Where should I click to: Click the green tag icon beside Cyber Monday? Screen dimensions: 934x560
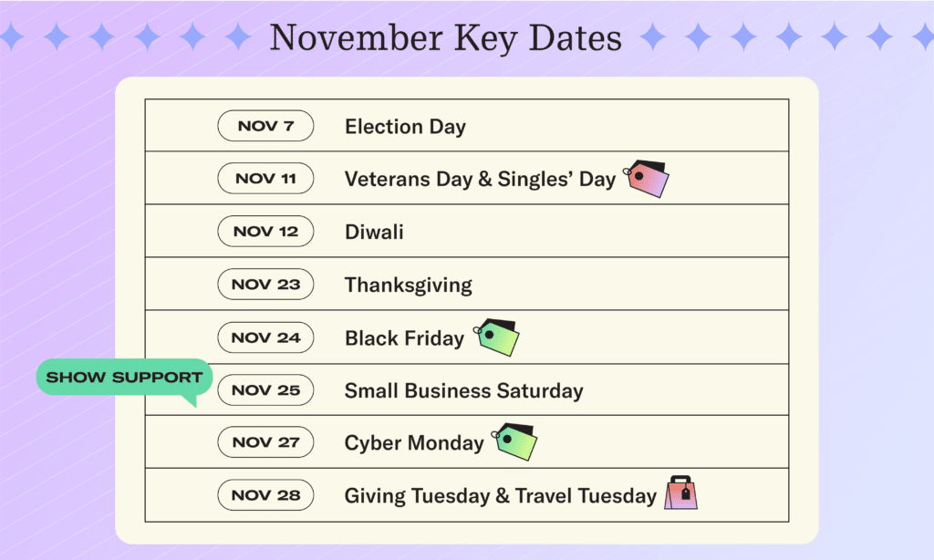(x=514, y=442)
